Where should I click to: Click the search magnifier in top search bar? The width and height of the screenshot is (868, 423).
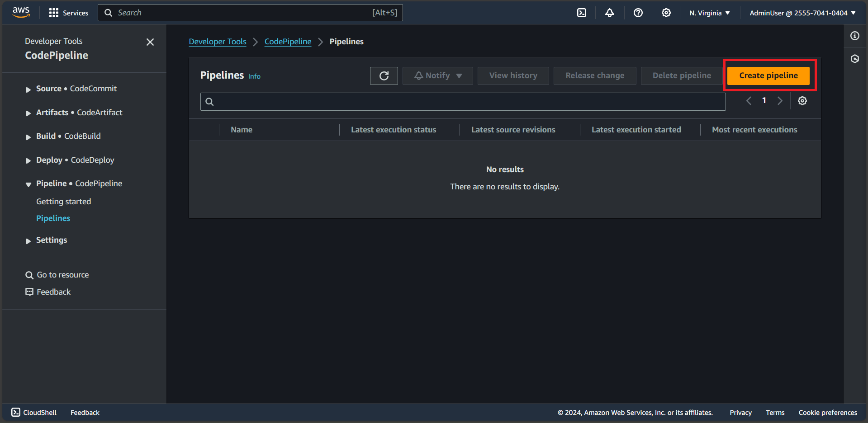(x=109, y=13)
